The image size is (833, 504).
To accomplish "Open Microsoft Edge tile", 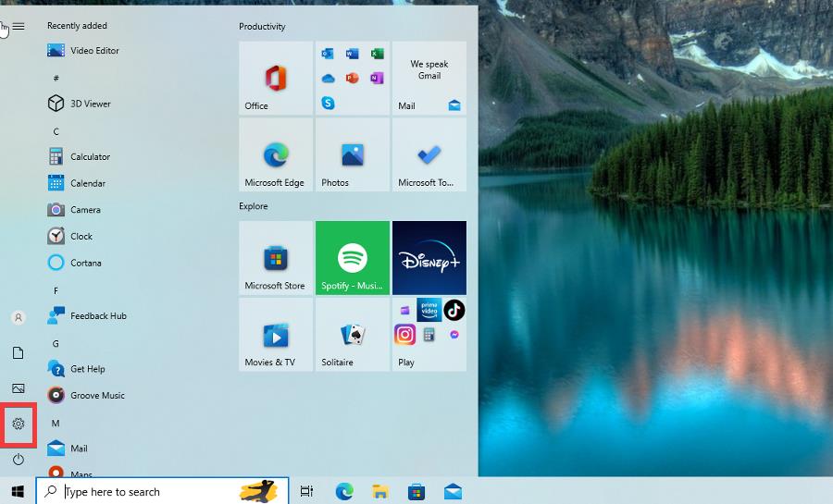I will coord(276,154).
